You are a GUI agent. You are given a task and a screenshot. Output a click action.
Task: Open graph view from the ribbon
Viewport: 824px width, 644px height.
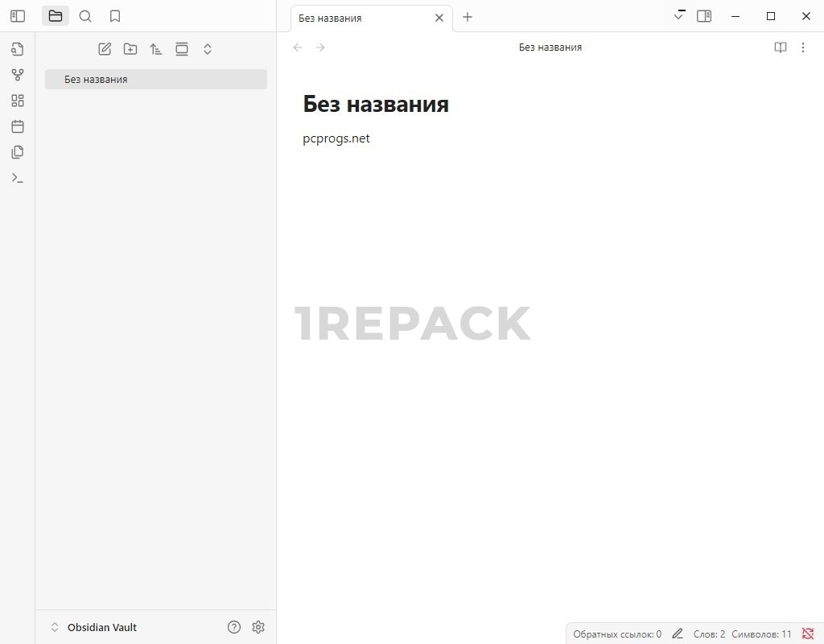tap(18, 75)
